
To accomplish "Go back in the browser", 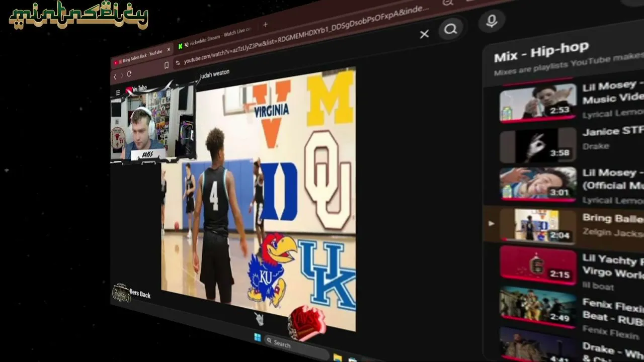I will 115,76.
